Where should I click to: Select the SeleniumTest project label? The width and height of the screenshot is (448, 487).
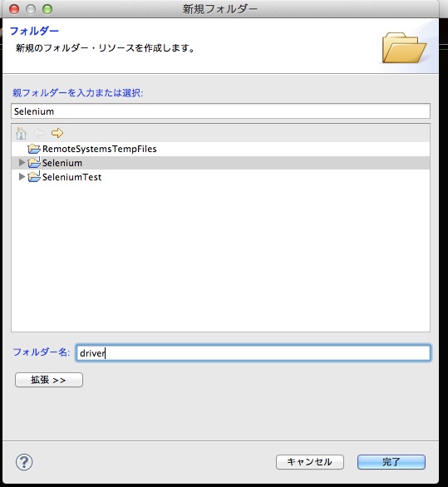click(x=71, y=177)
